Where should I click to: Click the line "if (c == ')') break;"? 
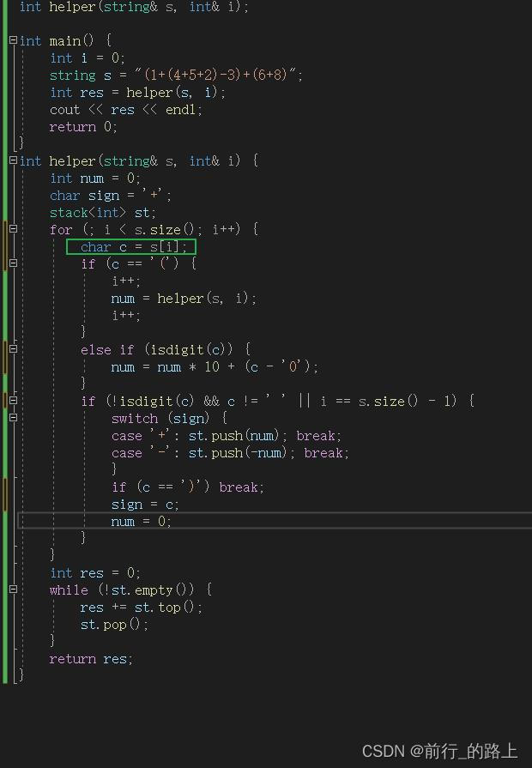(188, 487)
